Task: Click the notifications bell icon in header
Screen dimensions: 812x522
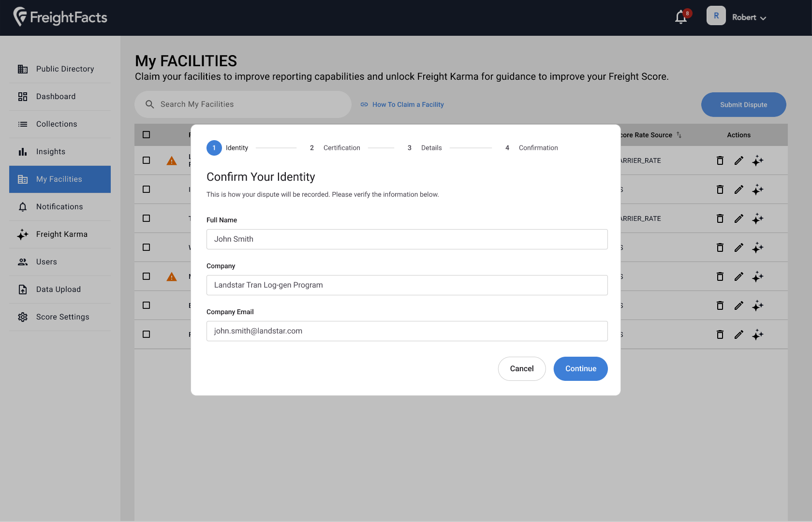Action: 681,17
